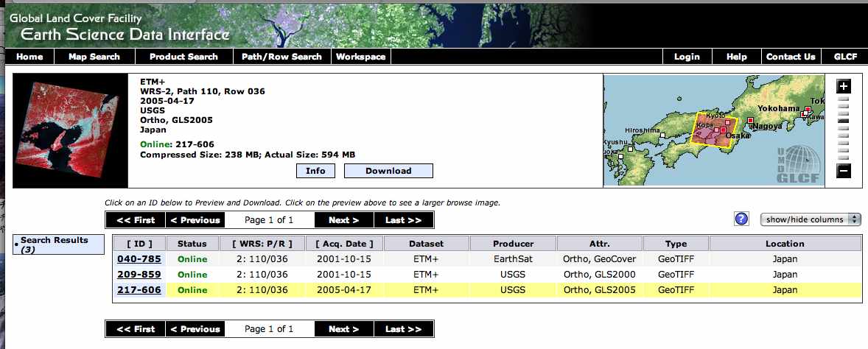This screenshot has width=868, height=349.
Task: Open result ID 040-785
Action: click(139, 259)
